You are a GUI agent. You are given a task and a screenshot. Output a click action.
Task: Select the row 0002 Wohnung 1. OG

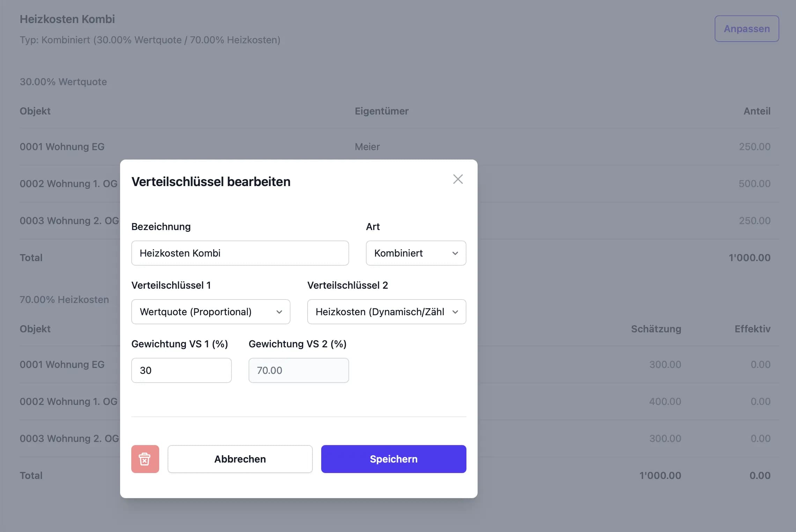click(x=68, y=183)
